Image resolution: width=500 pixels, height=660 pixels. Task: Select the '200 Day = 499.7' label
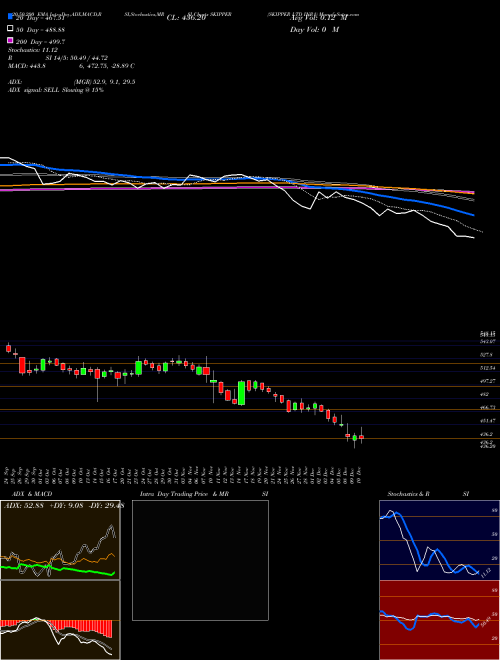pos(40,42)
